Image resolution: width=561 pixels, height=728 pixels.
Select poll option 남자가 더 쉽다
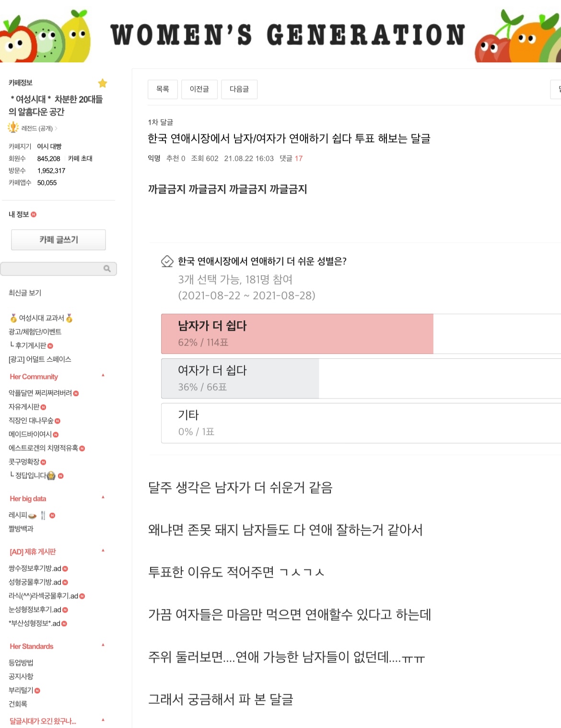(x=297, y=334)
